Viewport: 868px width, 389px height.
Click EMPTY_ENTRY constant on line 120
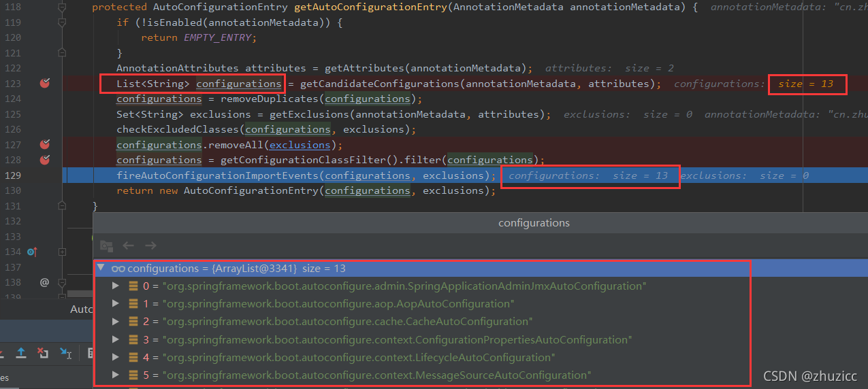[x=218, y=37]
